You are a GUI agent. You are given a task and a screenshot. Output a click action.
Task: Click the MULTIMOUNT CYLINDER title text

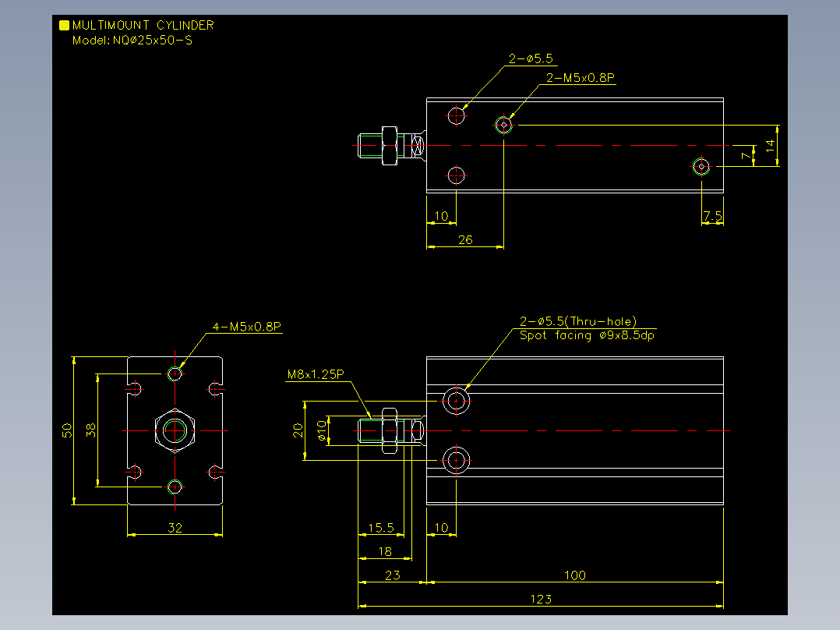(x=143, y=25)
